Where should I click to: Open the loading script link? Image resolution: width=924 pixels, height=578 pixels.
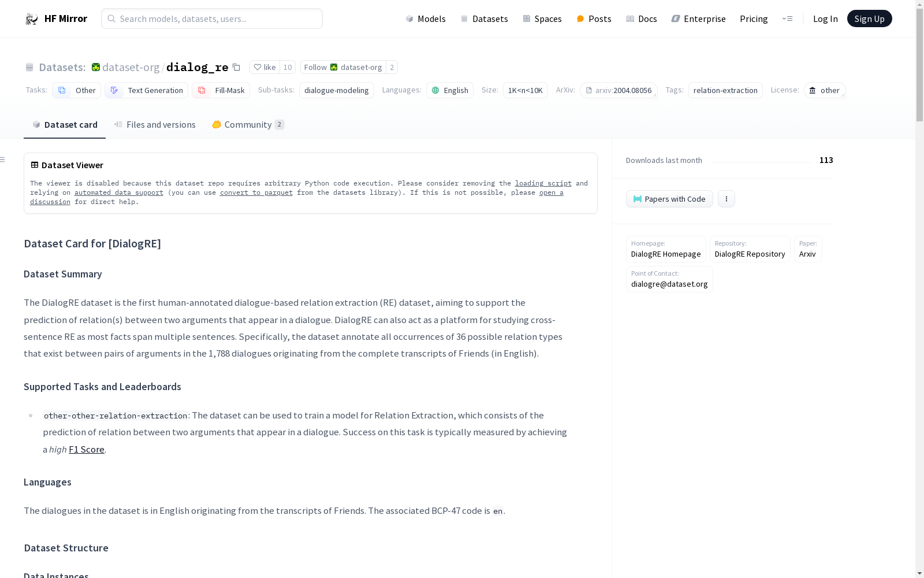coord(543,183)
